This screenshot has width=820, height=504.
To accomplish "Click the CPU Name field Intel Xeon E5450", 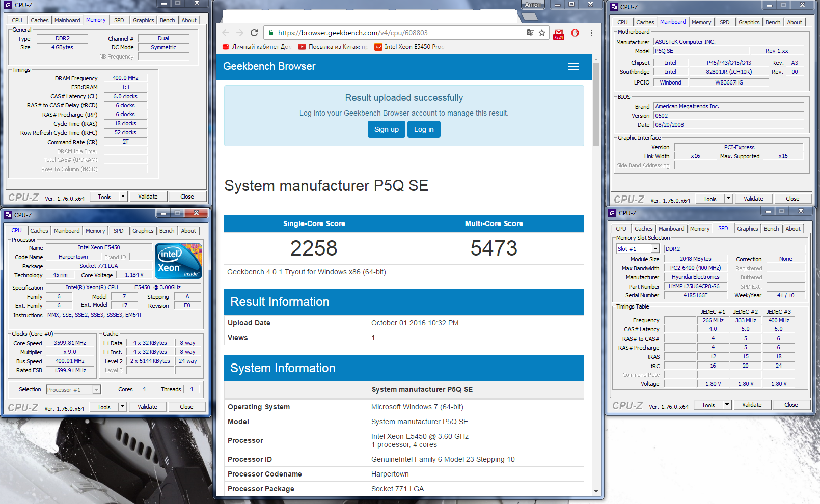I will (99, 248).
